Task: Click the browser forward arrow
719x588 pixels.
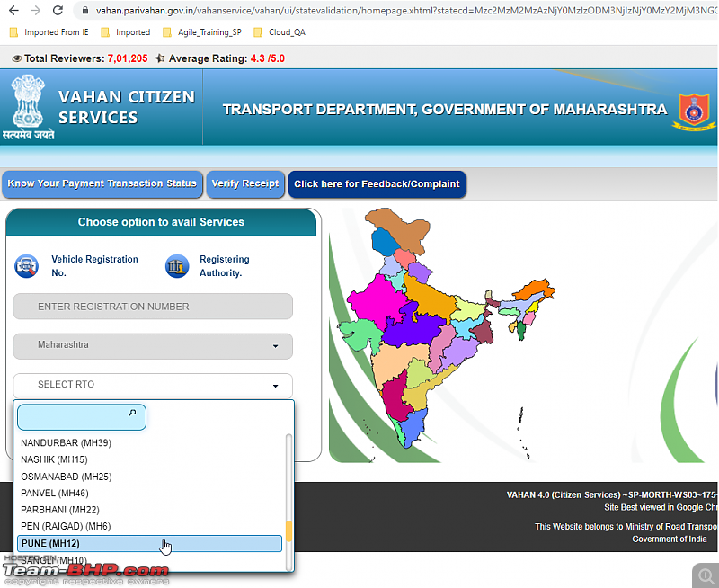Action: (x=35, y=10)
